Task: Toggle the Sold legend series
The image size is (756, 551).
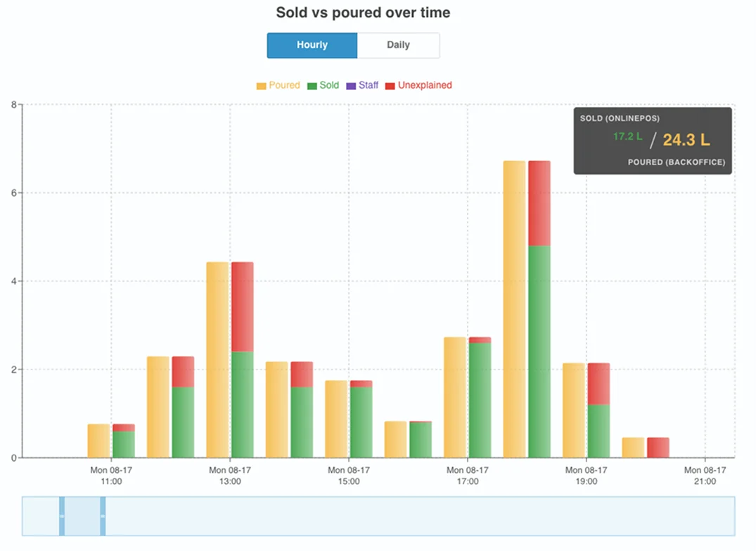Action: tap(323, 85)
